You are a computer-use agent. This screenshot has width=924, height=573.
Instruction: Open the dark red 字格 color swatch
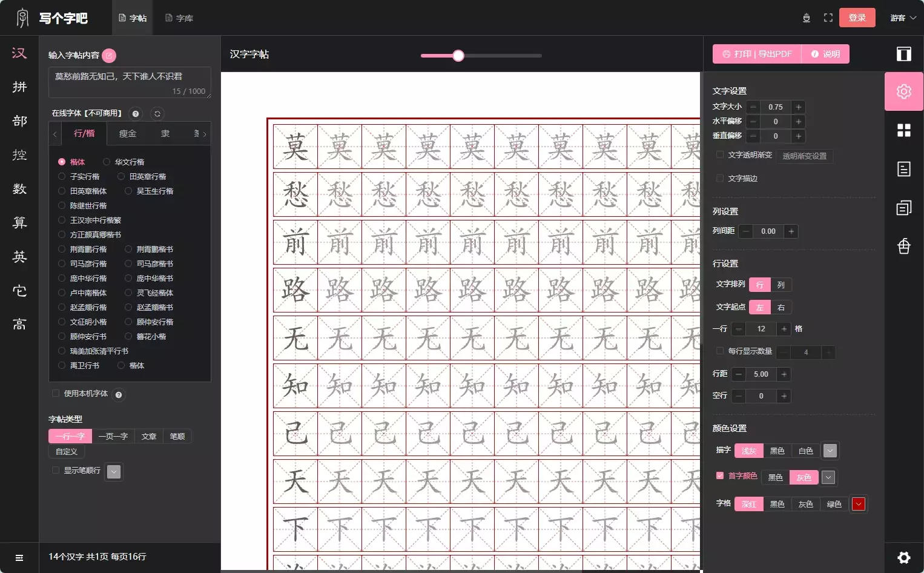pyautogui.click(x=859, y=504)
